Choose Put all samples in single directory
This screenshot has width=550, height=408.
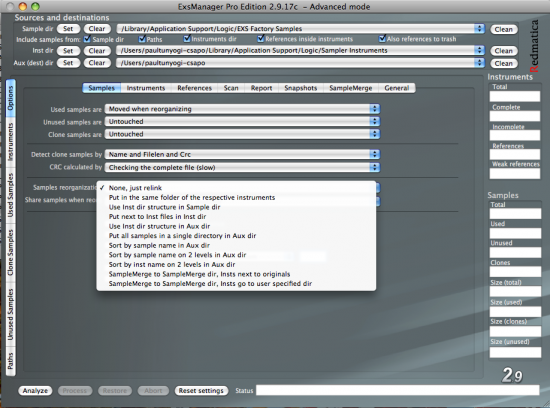pos(236,236)
